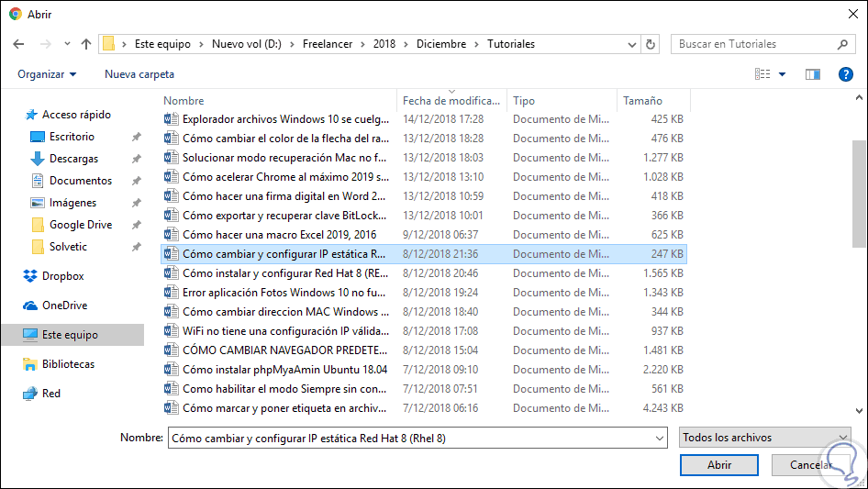868x489 pixels.
Task: Expand the address bar history dropdown
Action: pos(631,44)
